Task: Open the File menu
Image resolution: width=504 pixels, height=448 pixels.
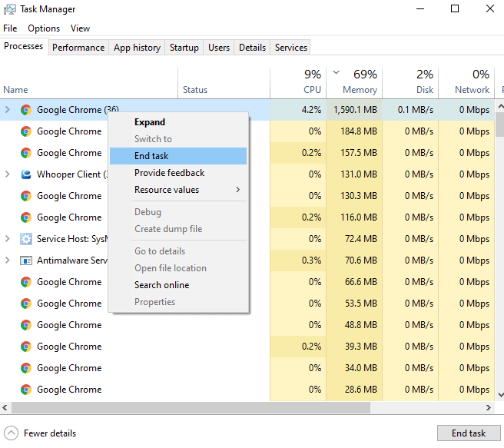Action: pos(10,28)
